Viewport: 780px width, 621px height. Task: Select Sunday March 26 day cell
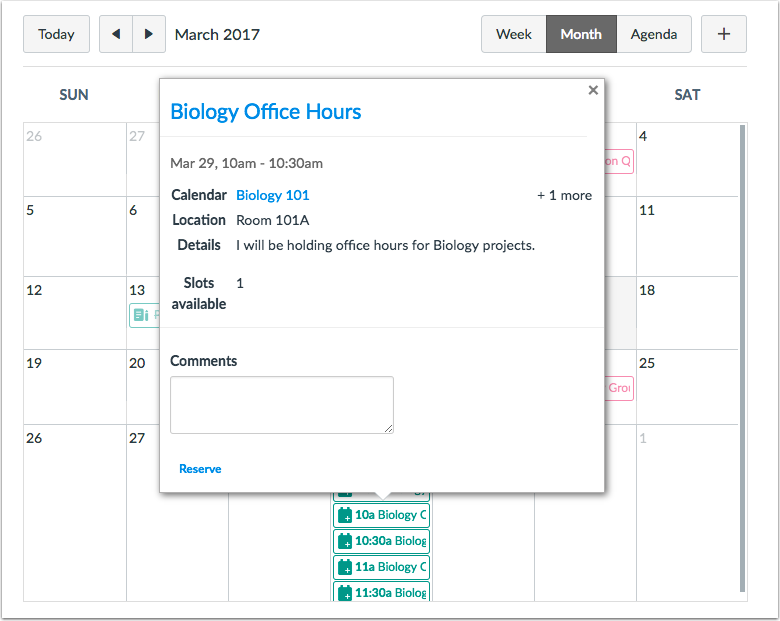tap(75, 513)
